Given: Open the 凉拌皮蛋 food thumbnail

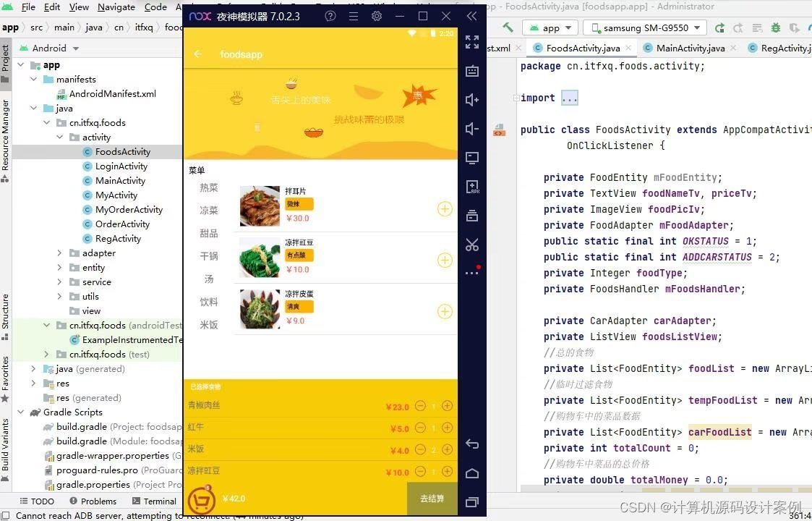Looking at the screenshot, I should coord(260,309).
